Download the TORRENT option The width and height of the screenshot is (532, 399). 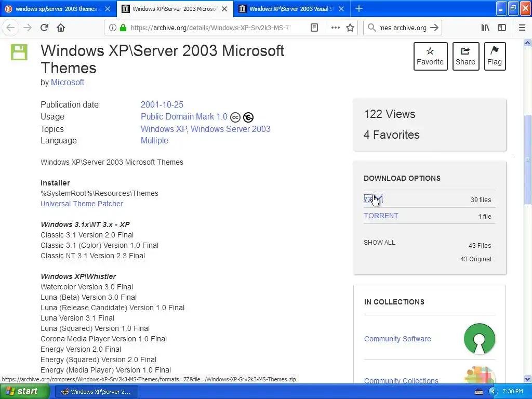tap(381, 216)
